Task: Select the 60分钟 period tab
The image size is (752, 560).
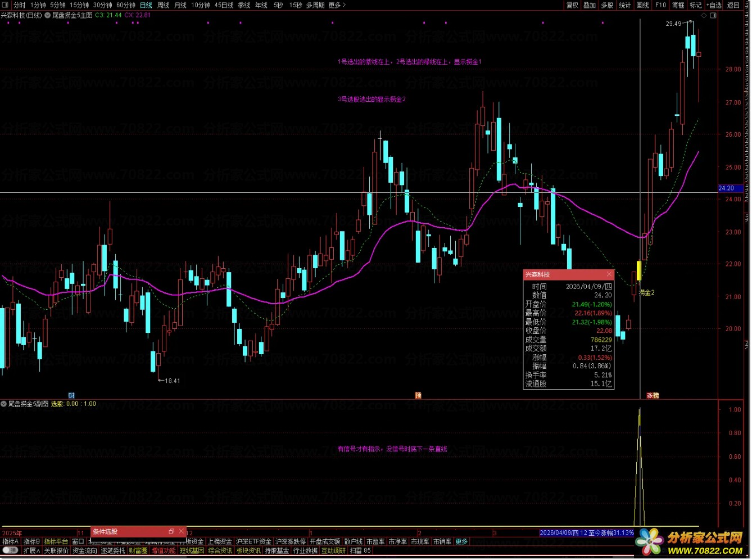Action: pos(125,5)
